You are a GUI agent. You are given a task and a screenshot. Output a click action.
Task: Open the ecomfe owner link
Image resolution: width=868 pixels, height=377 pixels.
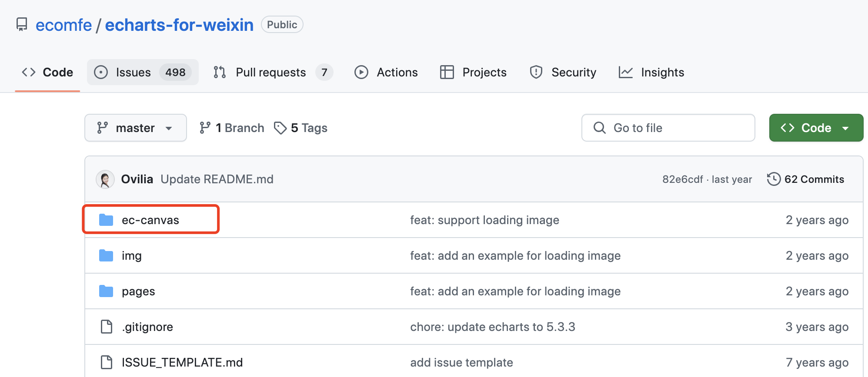click(x=64, y=25)
